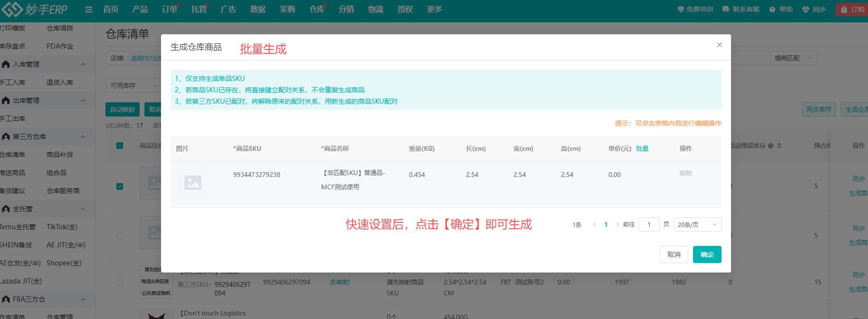Check the second row checkbox
The image size is (868, 319).
(x=120, y=236)
